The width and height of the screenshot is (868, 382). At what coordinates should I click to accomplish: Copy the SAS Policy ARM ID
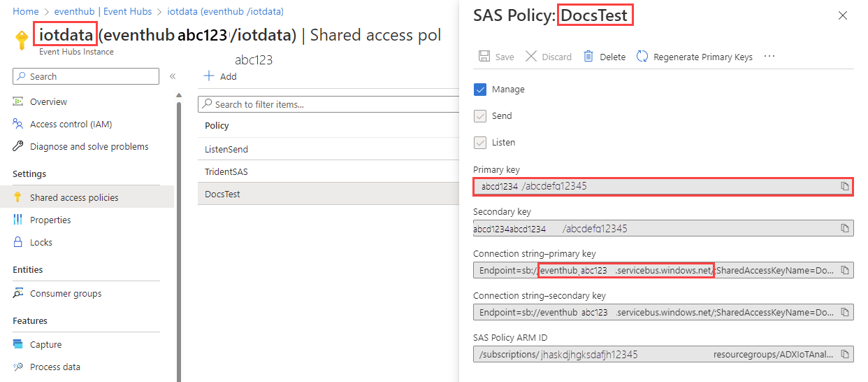pos(844,354)
